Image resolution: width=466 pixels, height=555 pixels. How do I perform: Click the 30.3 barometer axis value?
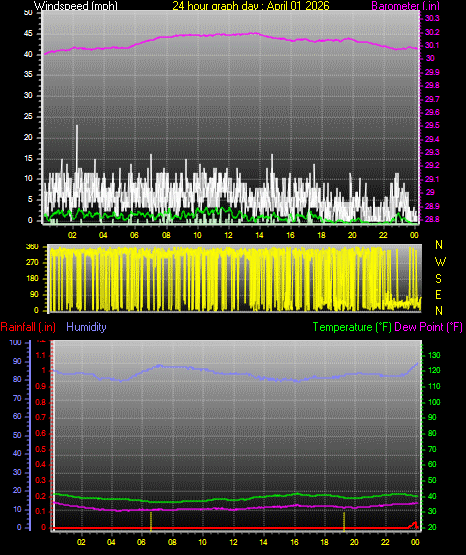432,19
